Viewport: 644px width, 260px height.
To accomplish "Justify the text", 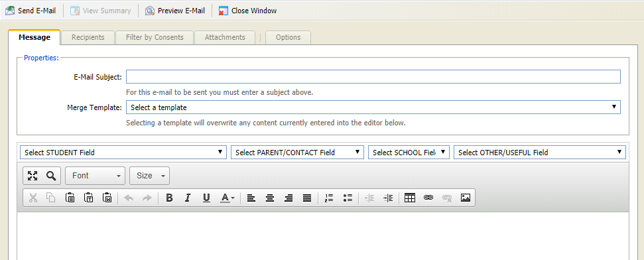I will coord(307,198).
